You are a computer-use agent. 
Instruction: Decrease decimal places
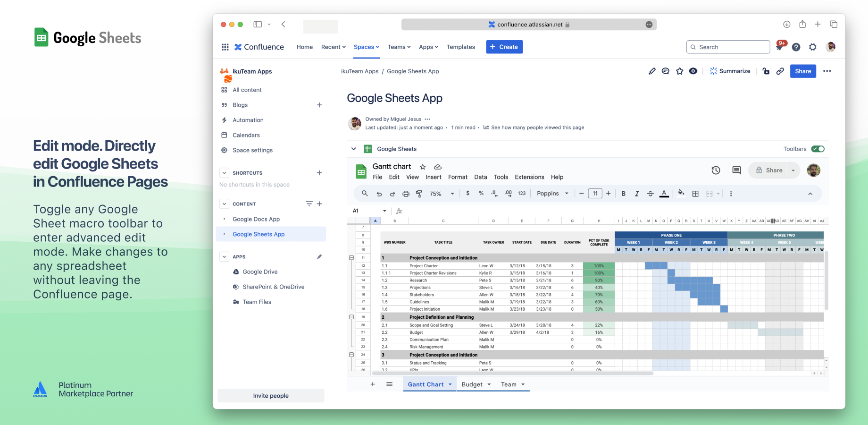[494, 193]
